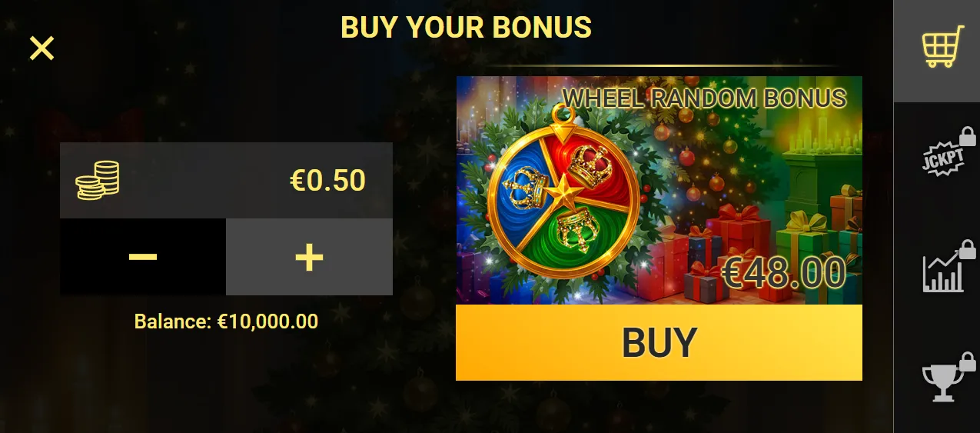Click the yellow BUY button
This screenshot has height=433, width=980.
tap(659, 342)
